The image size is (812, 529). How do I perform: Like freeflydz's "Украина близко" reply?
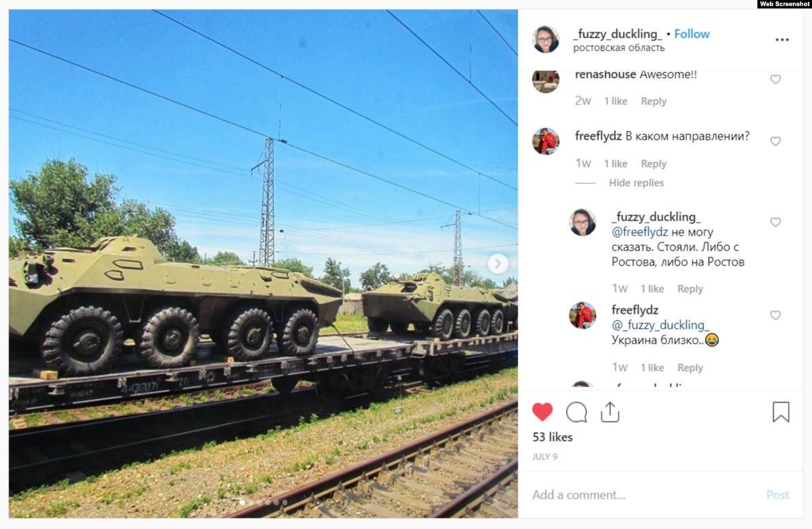click(x=775, y=315)
